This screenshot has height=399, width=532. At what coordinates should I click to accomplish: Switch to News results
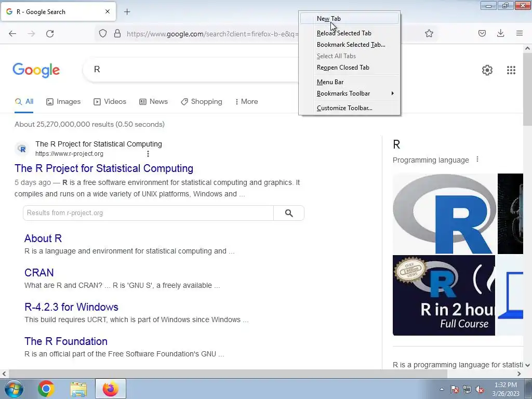pos(153,101)
